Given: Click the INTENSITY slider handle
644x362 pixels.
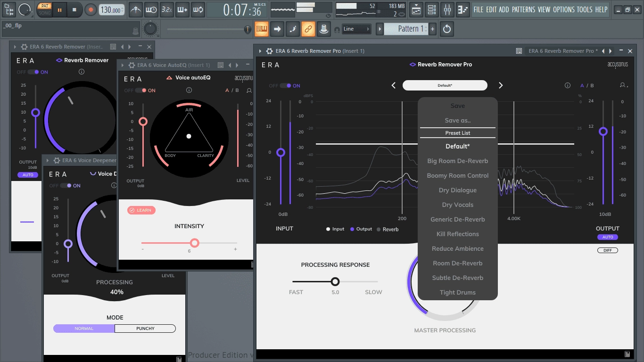Looking at the screenshot, I should tap(194, 243).
